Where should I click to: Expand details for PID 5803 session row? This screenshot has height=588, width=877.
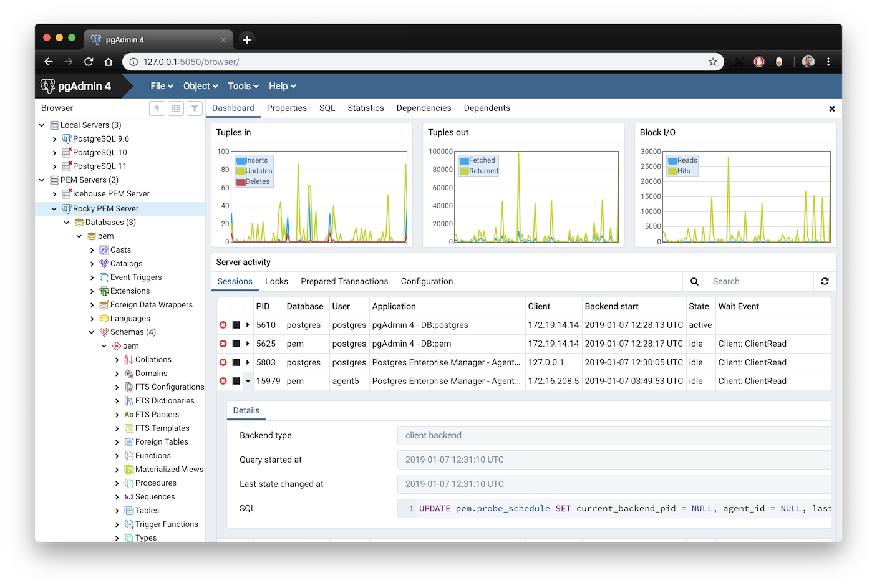248,363
